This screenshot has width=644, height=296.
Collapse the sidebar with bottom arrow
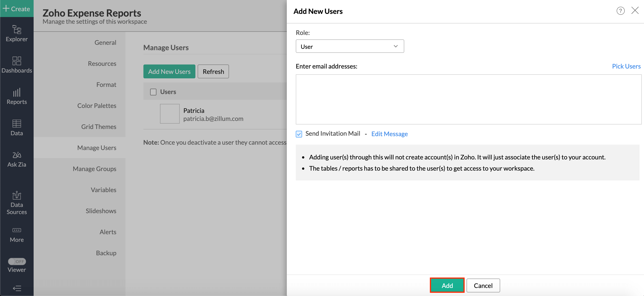click(x=17, y=288)
